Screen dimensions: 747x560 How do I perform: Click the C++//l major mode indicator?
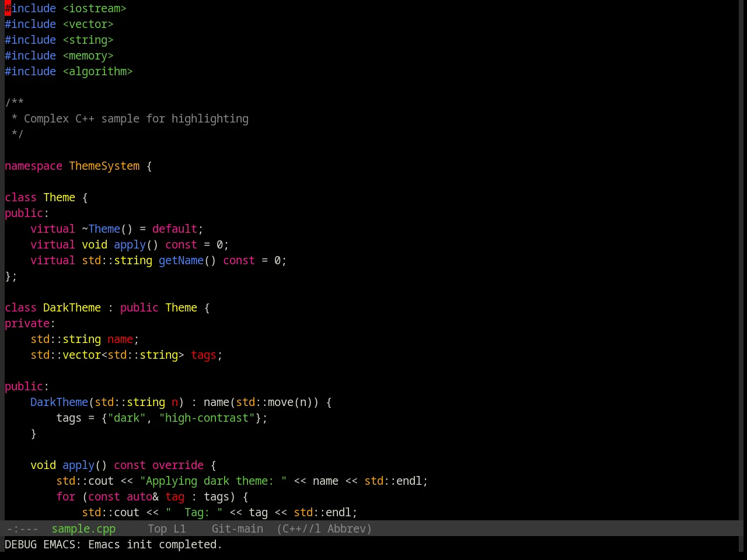(x=299, y=528)
